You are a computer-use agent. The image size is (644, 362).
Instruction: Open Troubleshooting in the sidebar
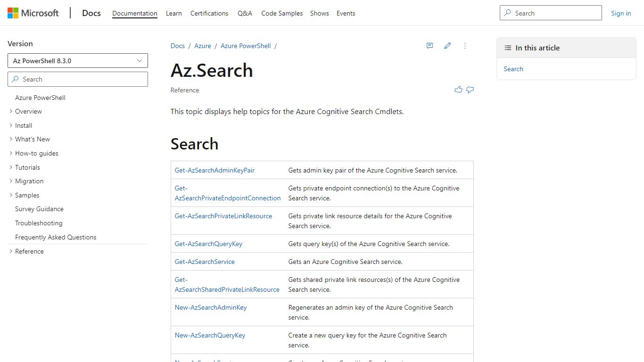click(x=39, y=223)
